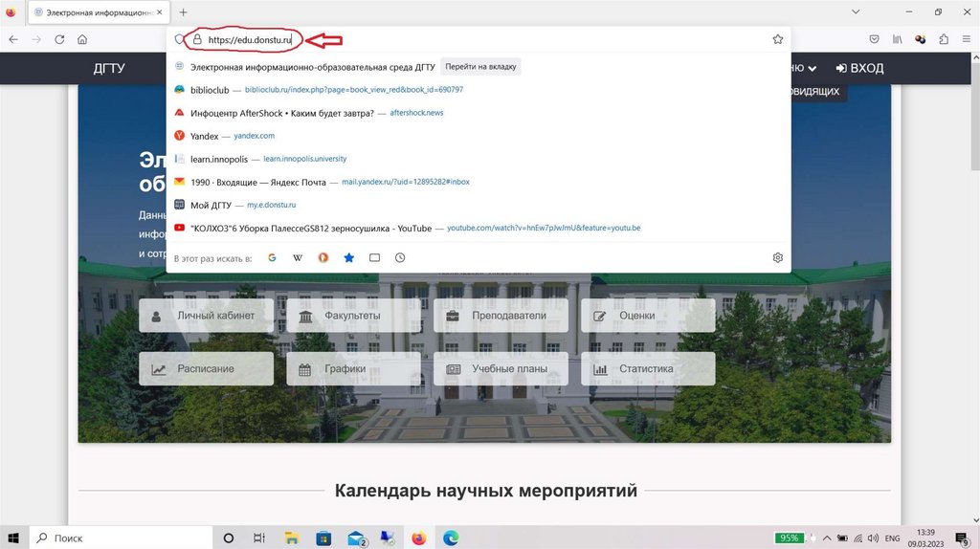The height and width of the screenshot is (549, 980).
Task: Search this time with Google icon
Action: click(x=272, y=258)
